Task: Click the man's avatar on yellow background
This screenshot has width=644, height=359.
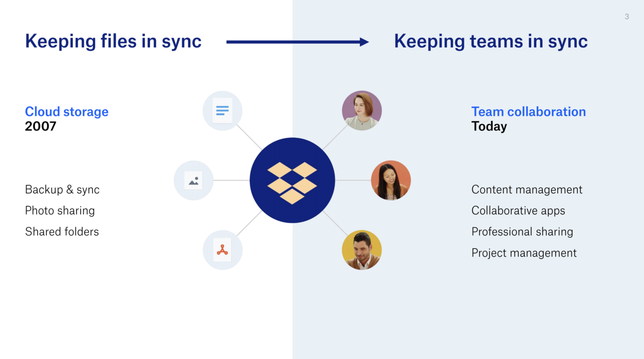Action: (x=362, y=250)
